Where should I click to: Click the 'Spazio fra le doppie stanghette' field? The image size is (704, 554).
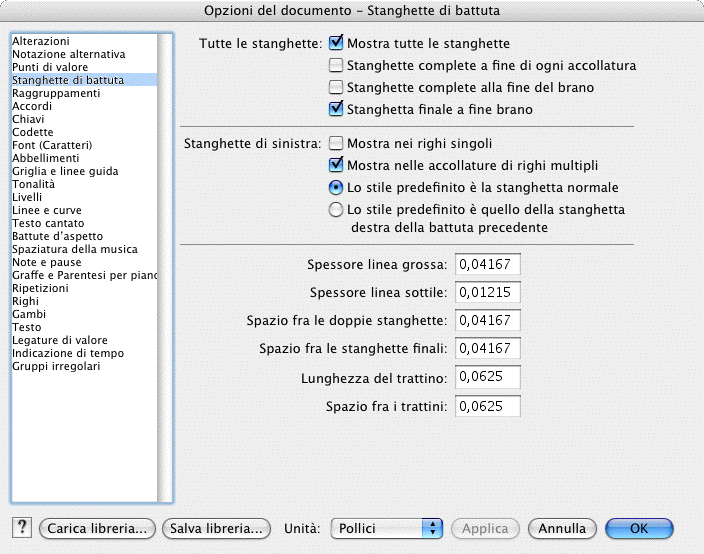click(x=488, y=321)
